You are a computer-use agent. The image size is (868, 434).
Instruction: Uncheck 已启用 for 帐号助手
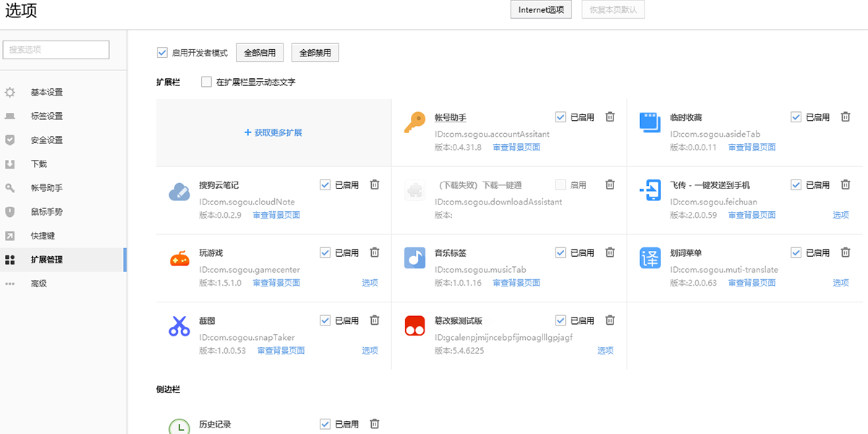[561, 117]
